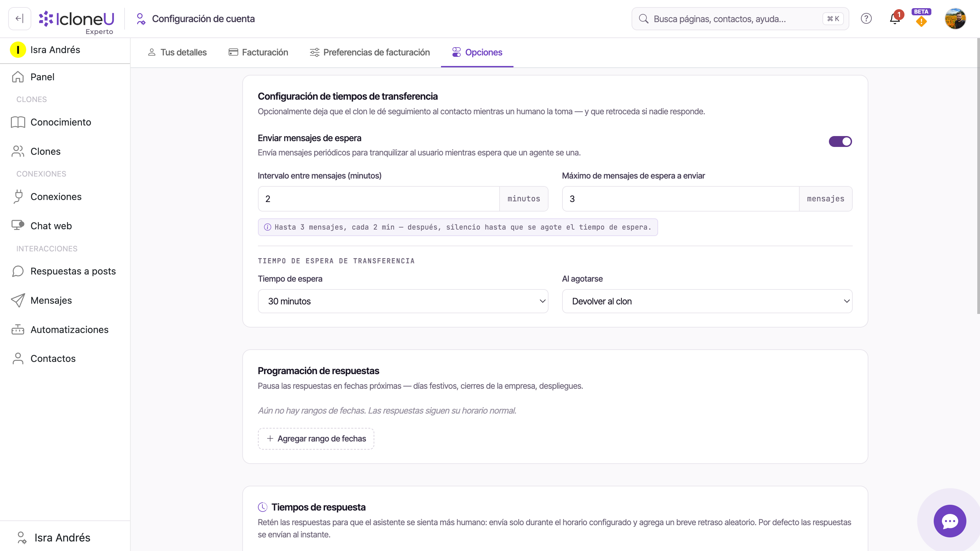This screenshot has width=980, height=551.
Task: Click Agregar rango de fechas button
Action: (316, 438)
